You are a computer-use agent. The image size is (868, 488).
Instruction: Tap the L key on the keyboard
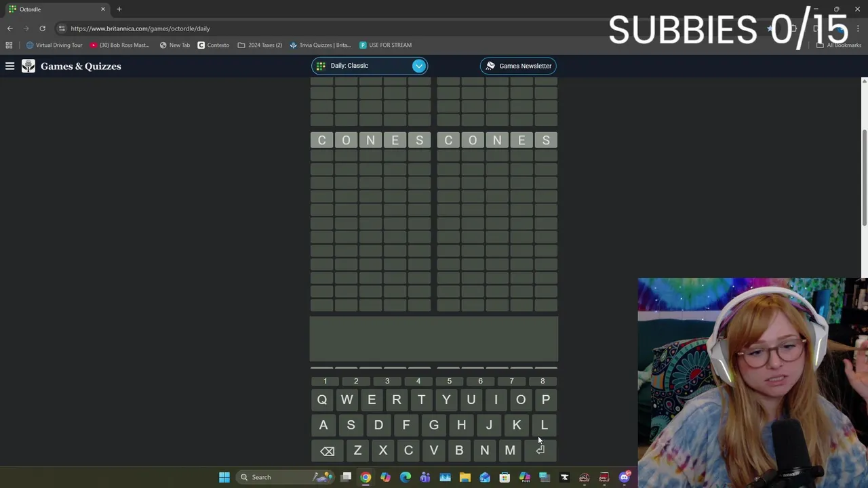(x=545, y=425)
